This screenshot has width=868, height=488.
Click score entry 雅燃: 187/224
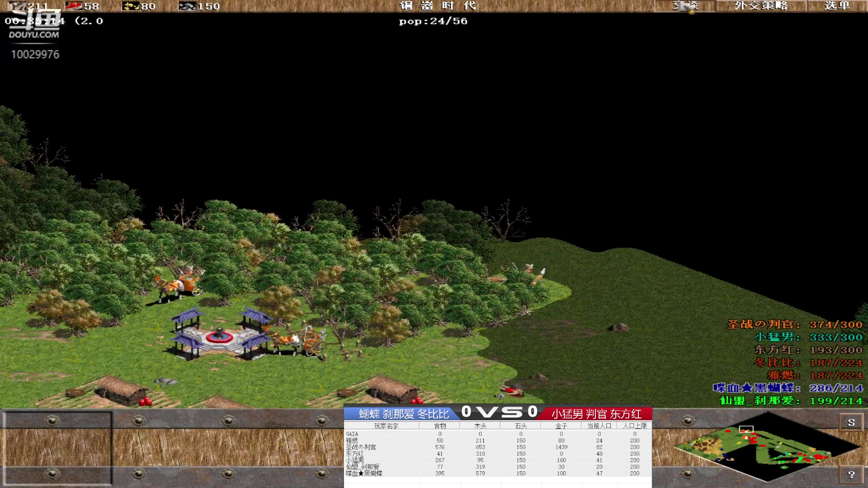(815, 375)
